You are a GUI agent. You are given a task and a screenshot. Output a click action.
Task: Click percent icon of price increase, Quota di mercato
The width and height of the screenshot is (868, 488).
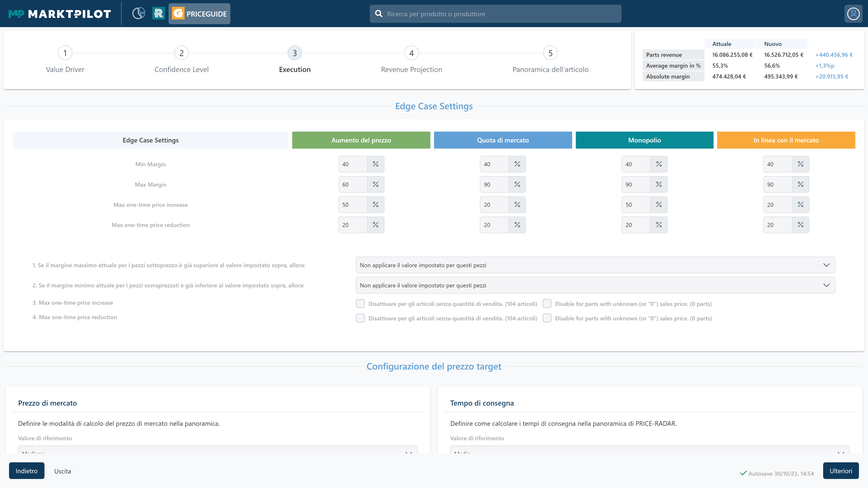tap(517, 204)
